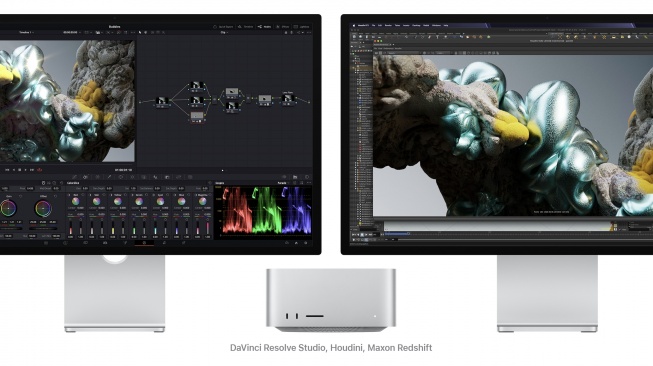
Task: Open the Houdini FX application menu
Action: 364,25
